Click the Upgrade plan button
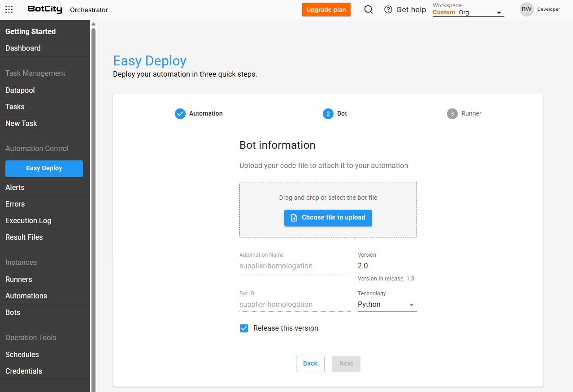This screenshot has height=392, width=573. tap(326, 10)
